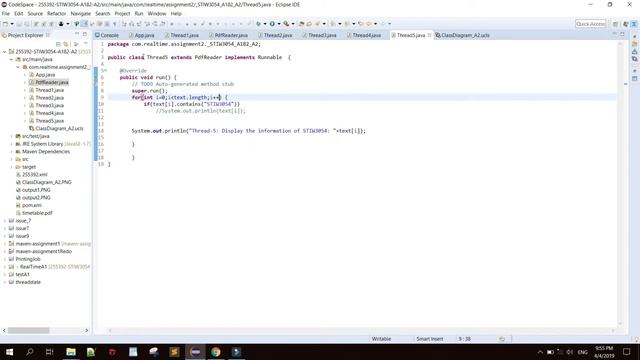Image resolution: width=640 pixels, height=360 pixels.
Task: Expand the Maven Dependencies node
Action: [x=11, y=152]
